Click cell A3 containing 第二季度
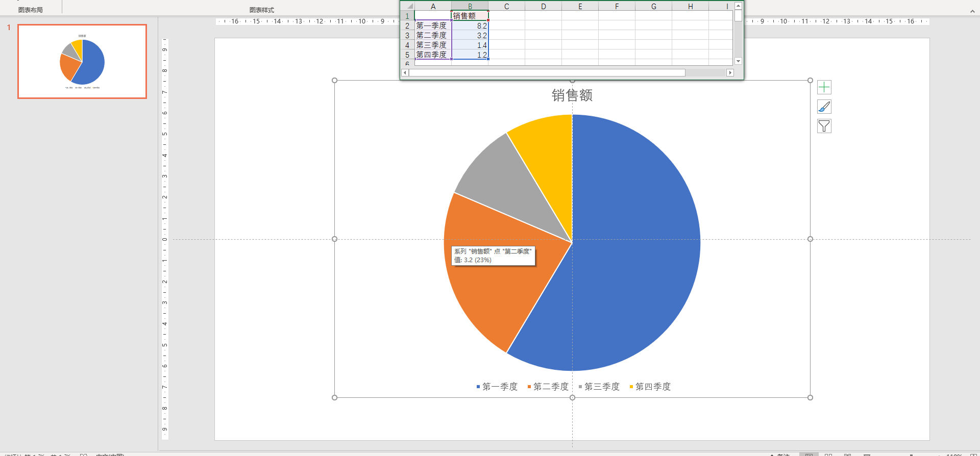 [x=433, y=35]
